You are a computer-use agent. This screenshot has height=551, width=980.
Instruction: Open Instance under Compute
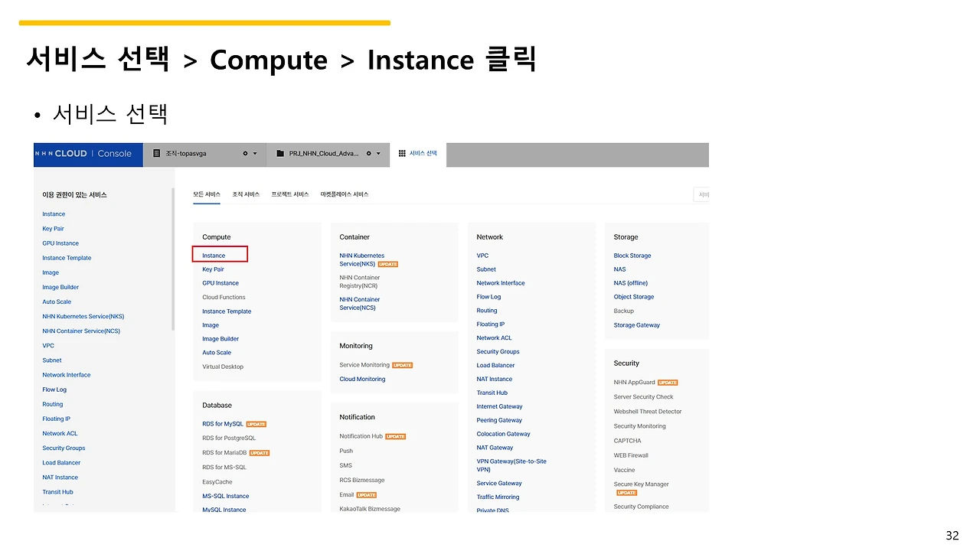click(x=214, y=256)
